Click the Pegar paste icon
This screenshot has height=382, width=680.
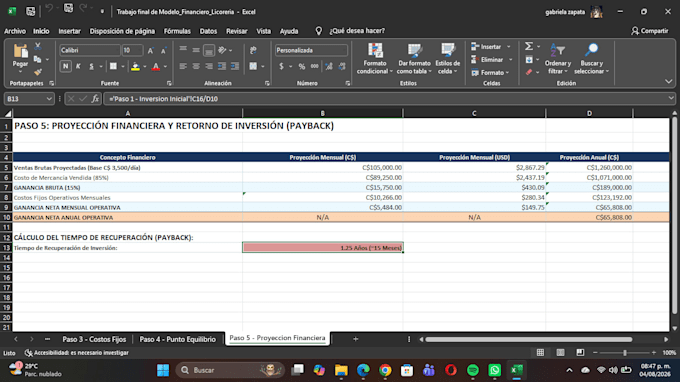pyautogui.click(x=20, y=51)
